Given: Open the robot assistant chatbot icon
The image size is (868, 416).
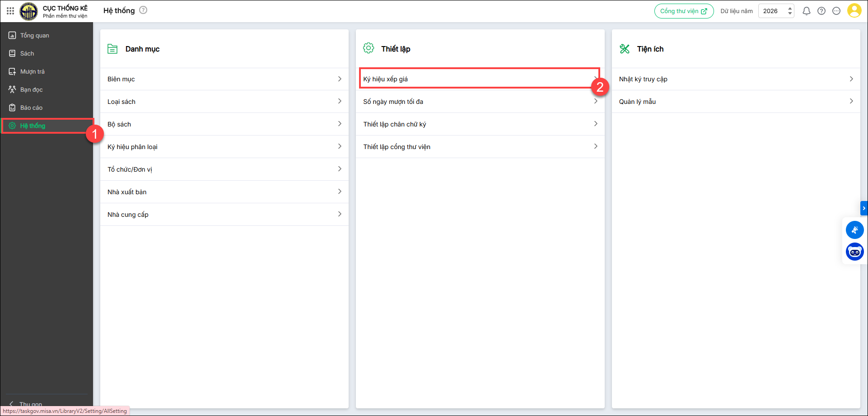Looking at the screenshot, I should click(x=854, y=252).
